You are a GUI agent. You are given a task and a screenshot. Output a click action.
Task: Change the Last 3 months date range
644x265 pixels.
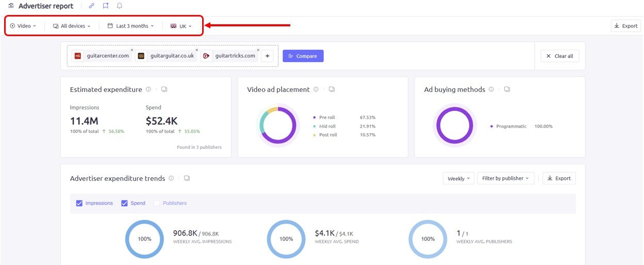pos(131,26)
